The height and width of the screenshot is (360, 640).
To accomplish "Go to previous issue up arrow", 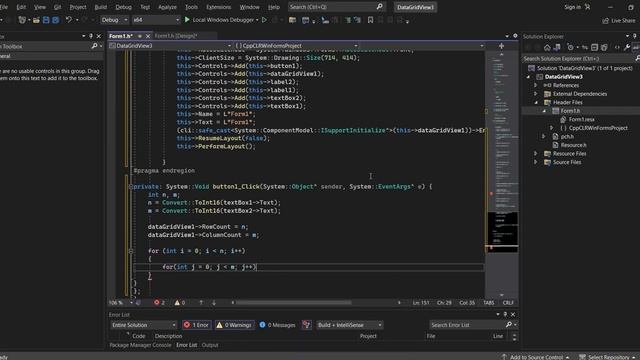I will click(201, 303).
